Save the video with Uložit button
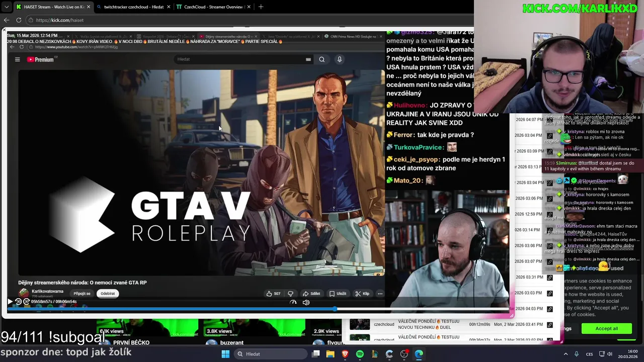The width and height of the screenshot is (644, 362). (338, 294)
